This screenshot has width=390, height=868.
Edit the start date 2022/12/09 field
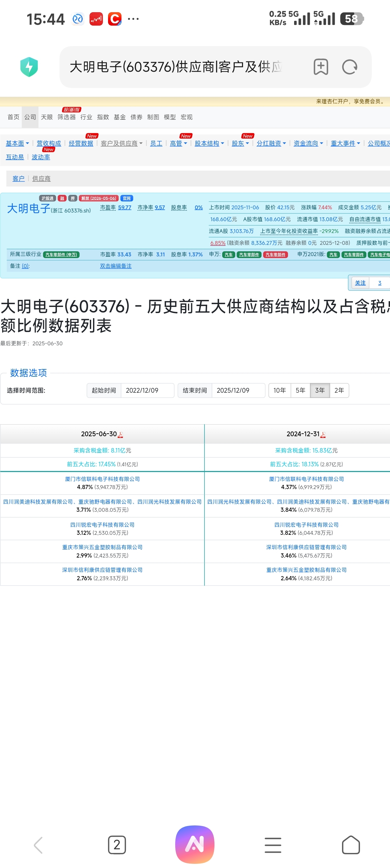tap(147, 390)
